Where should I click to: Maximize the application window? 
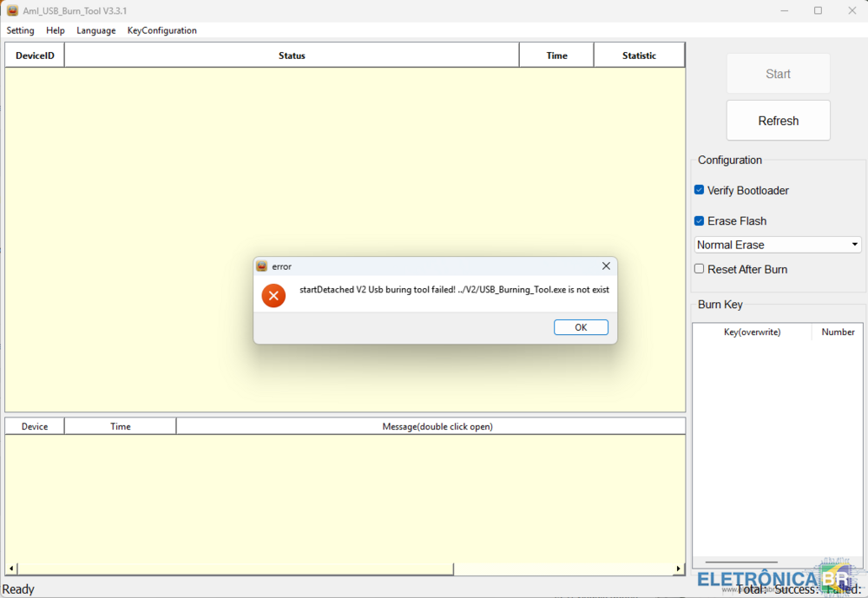tap(818, 10)
